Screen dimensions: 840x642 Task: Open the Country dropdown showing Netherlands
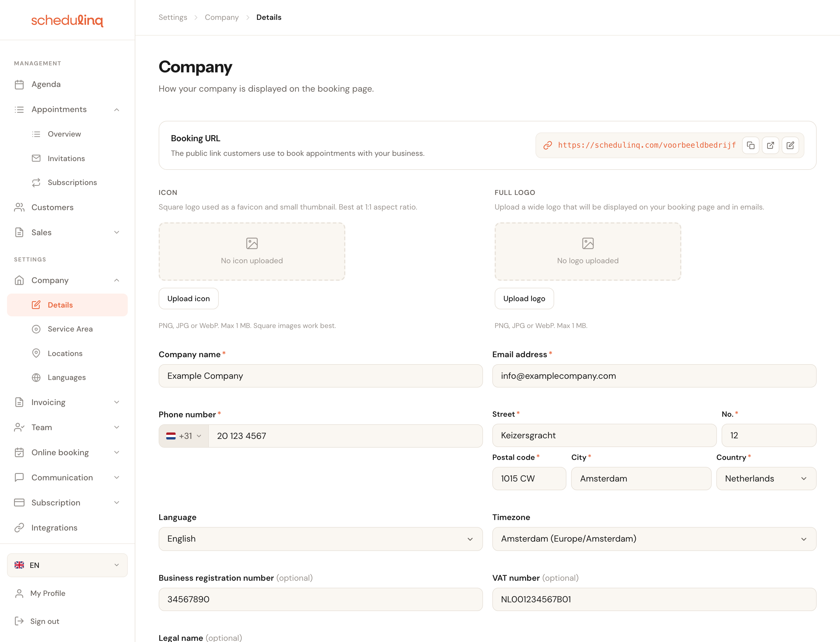pos(766,479)
